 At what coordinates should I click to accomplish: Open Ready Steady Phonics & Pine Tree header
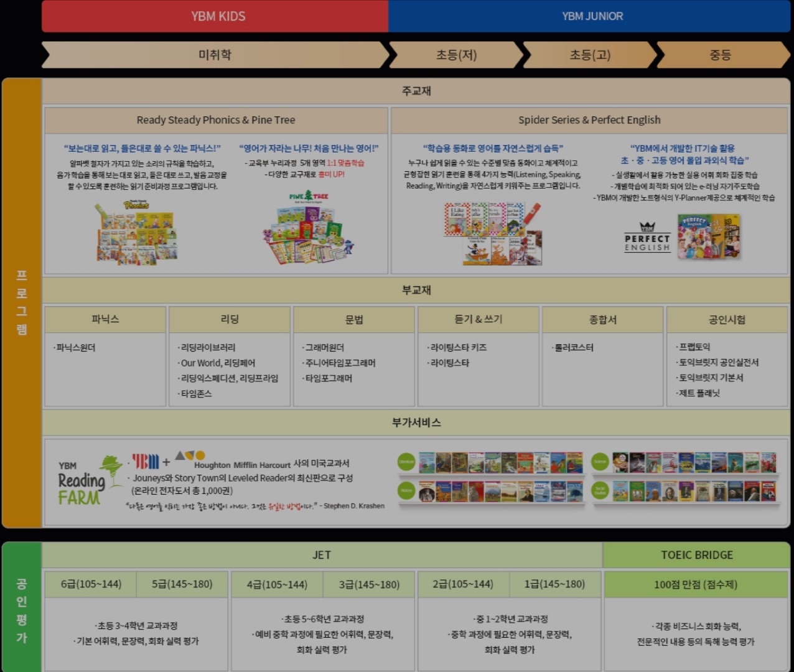coord(216,120)
